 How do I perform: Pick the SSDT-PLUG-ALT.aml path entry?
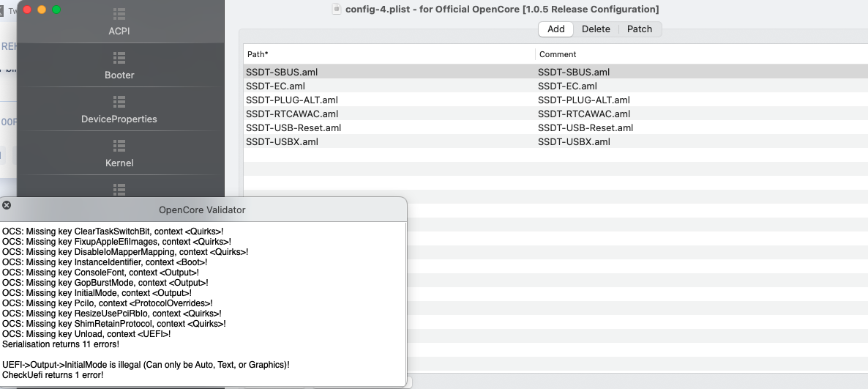coord(292,100)
